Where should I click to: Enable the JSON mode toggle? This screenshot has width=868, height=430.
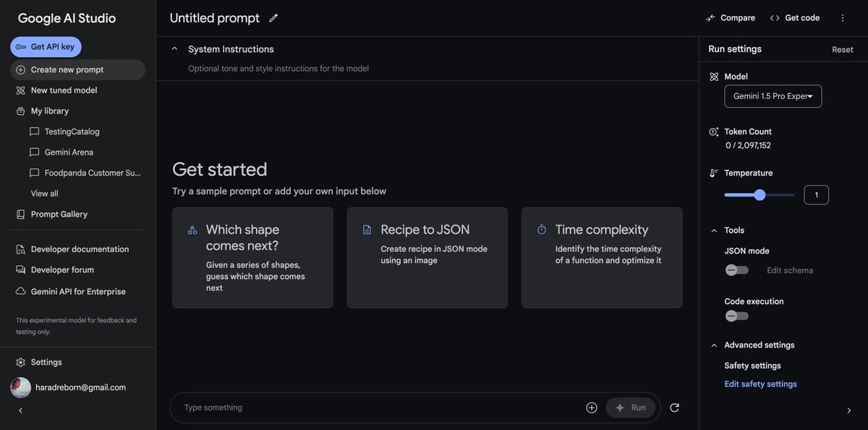[x=737, y=270]
